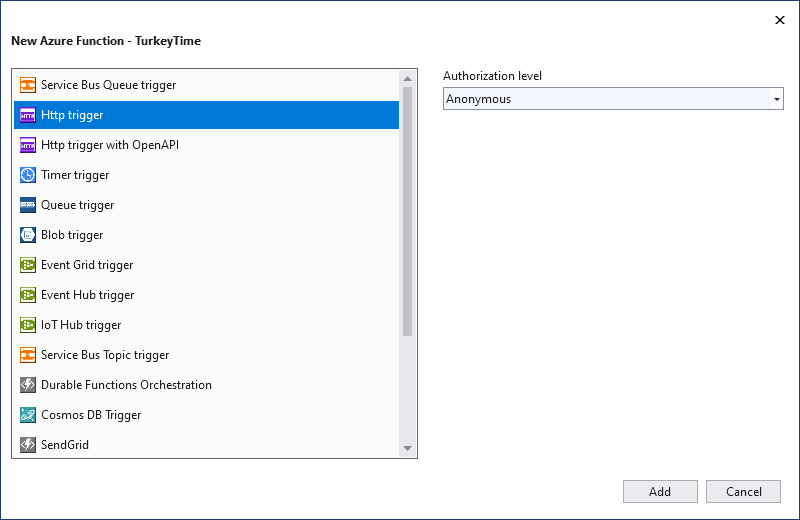
Task: Select Event Hub trigger
Action: [206, 295]
